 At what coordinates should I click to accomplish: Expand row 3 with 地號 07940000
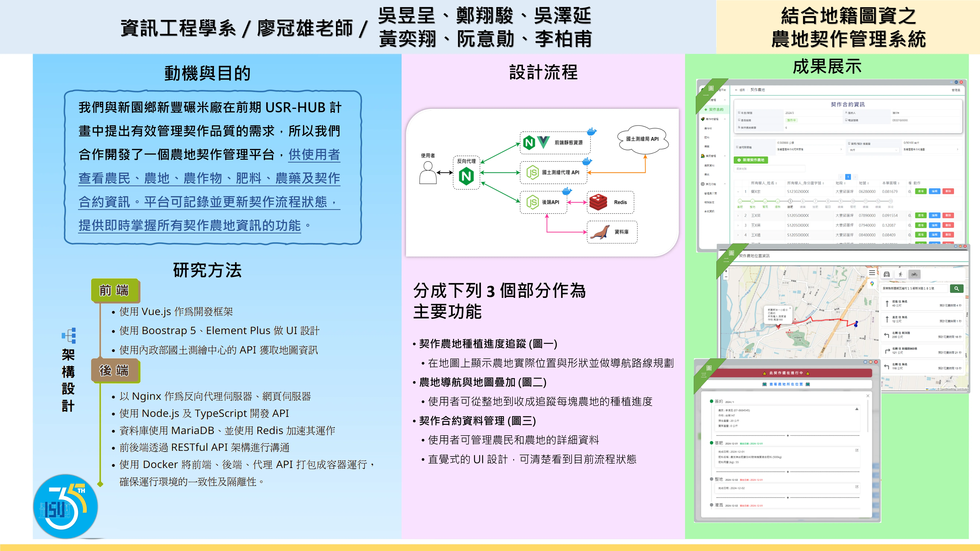coord(738,226)
